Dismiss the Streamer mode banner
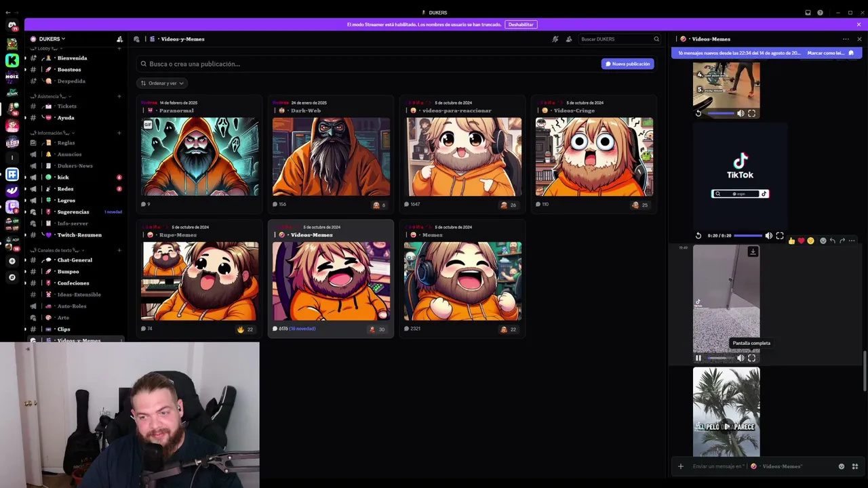 [859, 24]
